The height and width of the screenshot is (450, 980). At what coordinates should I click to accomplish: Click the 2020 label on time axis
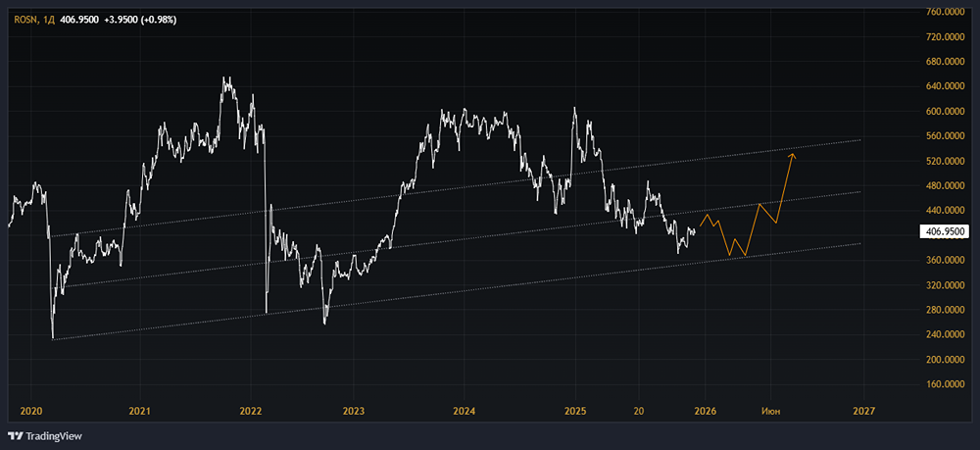(30, 411)
